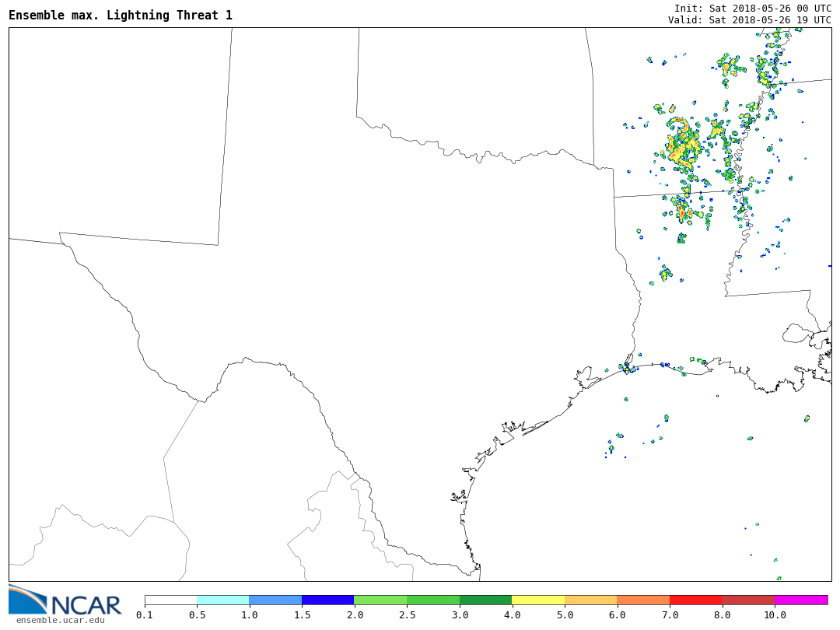Click the 7.0 legend tick label
The height and width of the screenshot is (630, 840).
click(x=670, y=615)
